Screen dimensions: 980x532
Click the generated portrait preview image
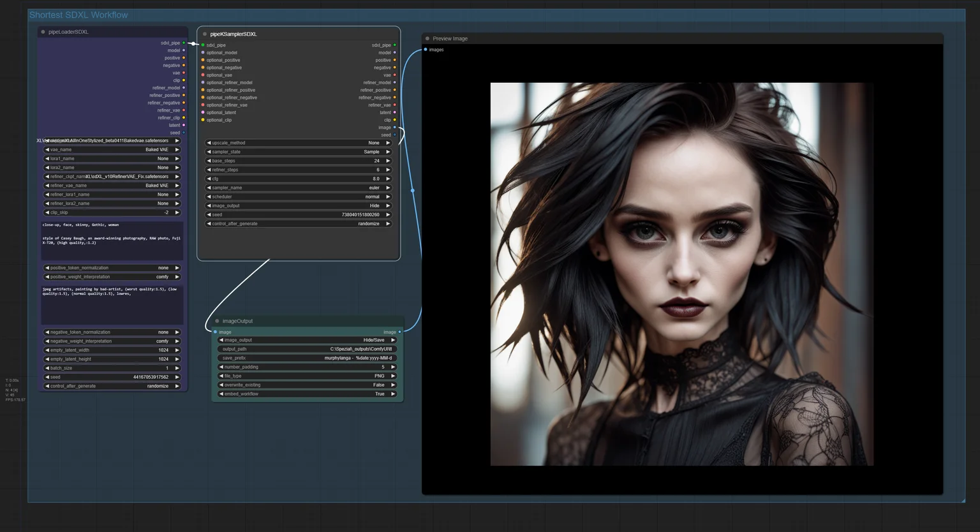coord(681,274)
